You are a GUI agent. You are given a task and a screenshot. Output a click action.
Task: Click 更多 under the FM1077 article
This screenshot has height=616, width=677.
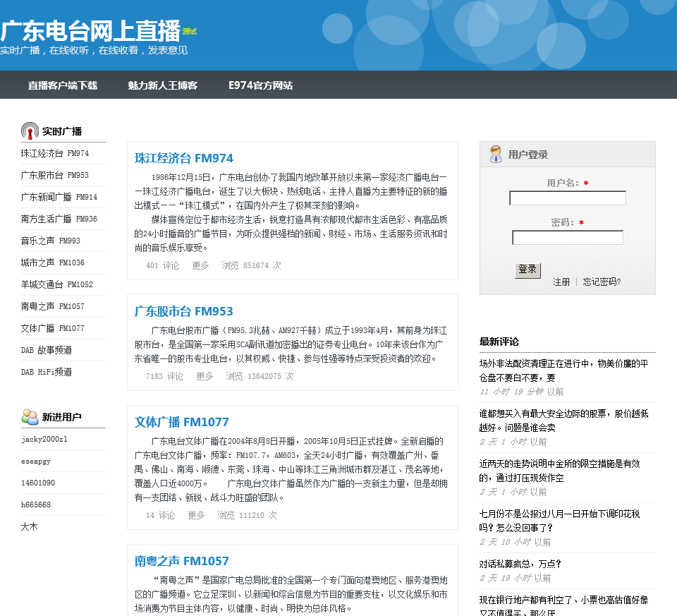pyautogui.click(x=196, y=515)
